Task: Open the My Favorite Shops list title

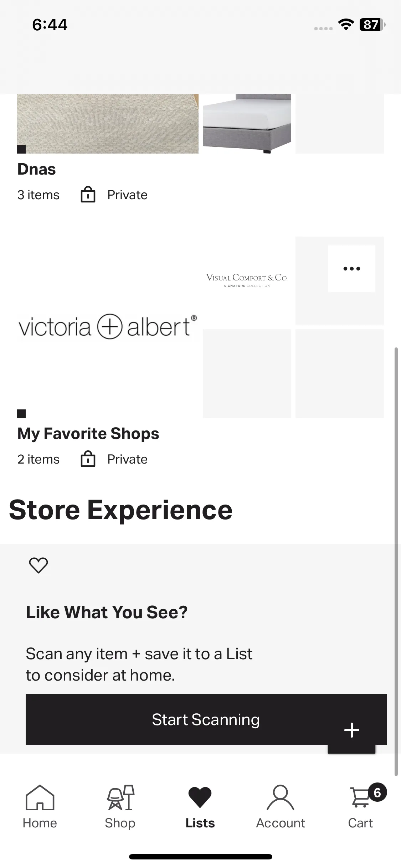Action: click(88, 434)
